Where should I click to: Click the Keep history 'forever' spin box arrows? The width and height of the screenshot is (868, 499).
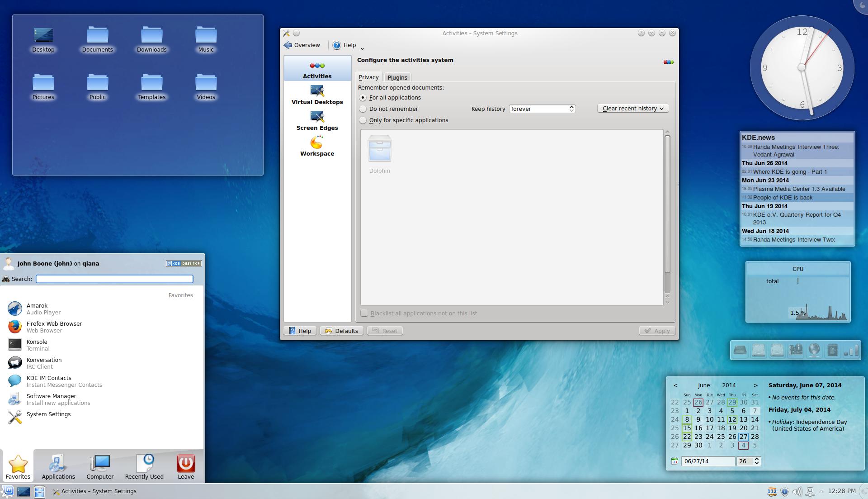571,109
